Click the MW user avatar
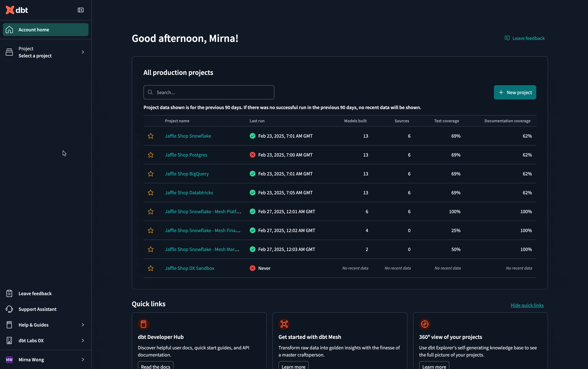Image resolution: width=588 pixels, height=369 pixels. (9, 360)
